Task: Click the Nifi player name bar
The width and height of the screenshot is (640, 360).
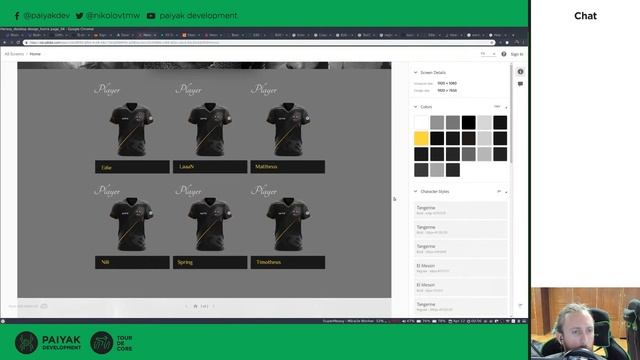Action: (x=132, y=262)
